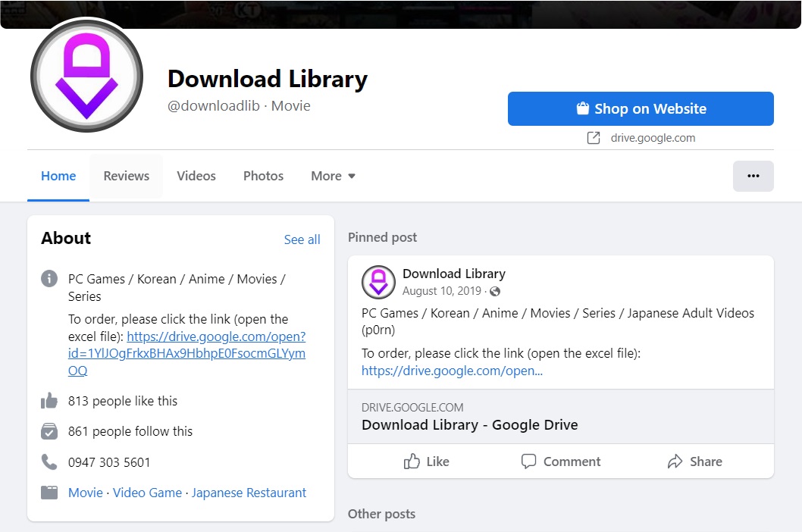Image resolution: width=802 pixels, height=532 pixels.
Task: Open the Video Game category link
Action: pyautogui.click(x=147, y=493)
